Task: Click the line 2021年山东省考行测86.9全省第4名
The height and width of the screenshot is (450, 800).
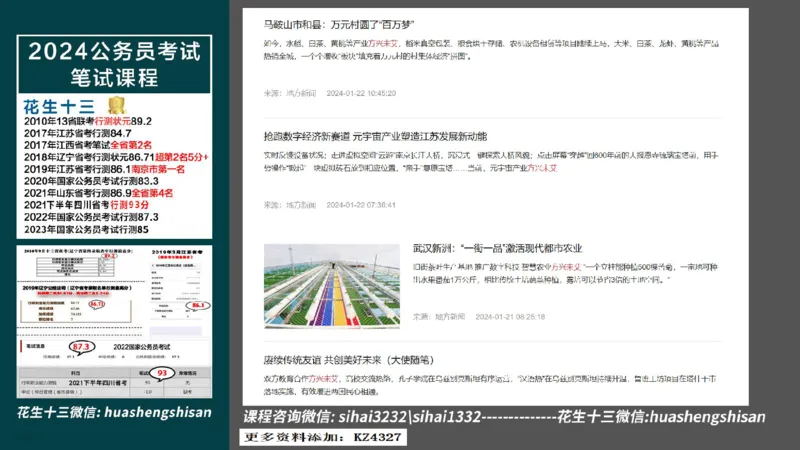Action: point(98,193)
